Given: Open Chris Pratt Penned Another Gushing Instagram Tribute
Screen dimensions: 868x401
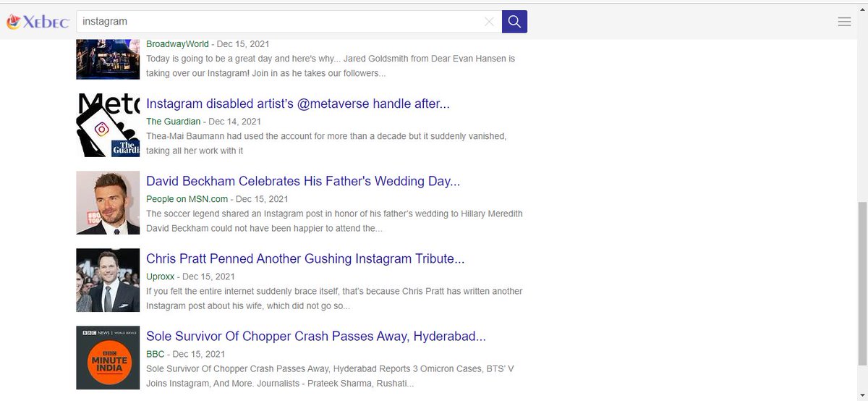Looking at the screenshot, I should pos(305,258).
